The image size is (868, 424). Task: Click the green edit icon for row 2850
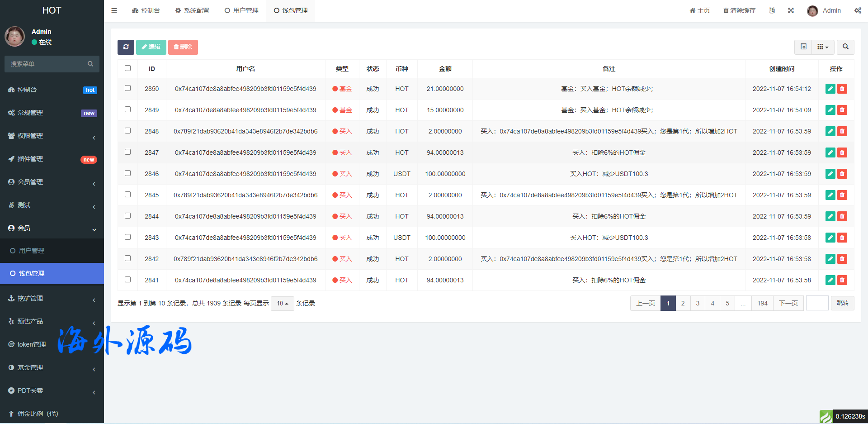pos(830,89)
